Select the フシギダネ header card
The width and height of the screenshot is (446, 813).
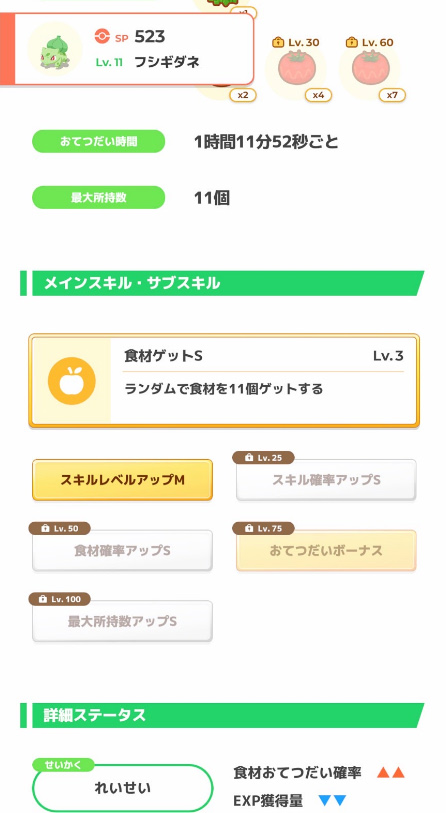click(x=127, y=49)
